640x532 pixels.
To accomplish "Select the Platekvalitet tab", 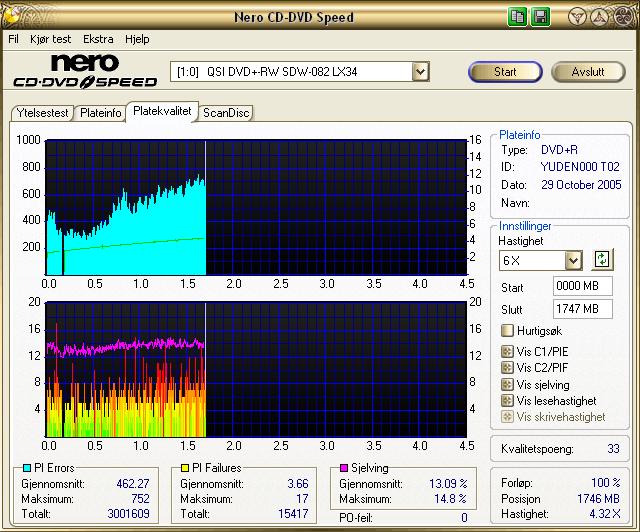I will click(162, 111).
